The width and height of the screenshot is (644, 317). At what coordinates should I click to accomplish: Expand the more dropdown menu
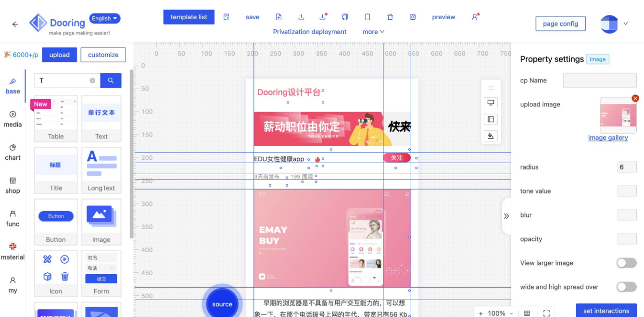point(373,32)
